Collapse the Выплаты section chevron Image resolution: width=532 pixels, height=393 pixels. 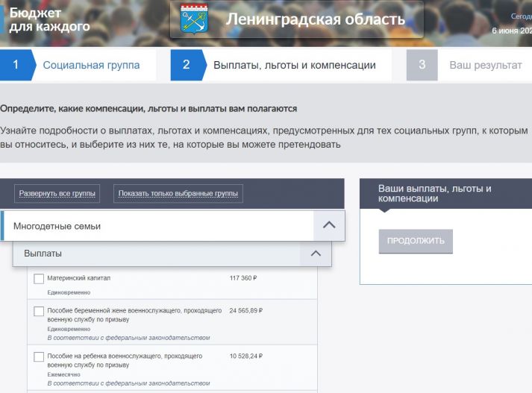pos(315,254)
